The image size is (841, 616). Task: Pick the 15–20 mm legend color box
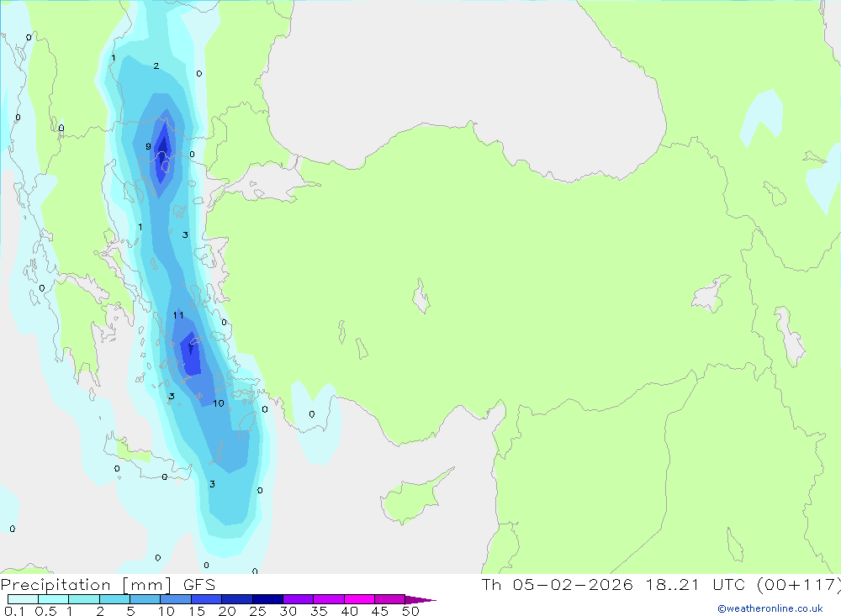click(206, 599)
